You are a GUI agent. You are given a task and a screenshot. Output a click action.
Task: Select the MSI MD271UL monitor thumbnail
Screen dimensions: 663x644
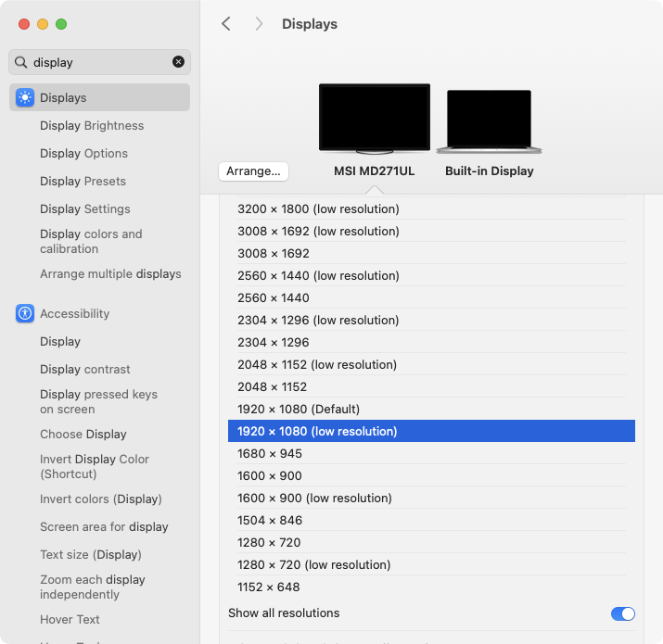(x=375, y=119)
